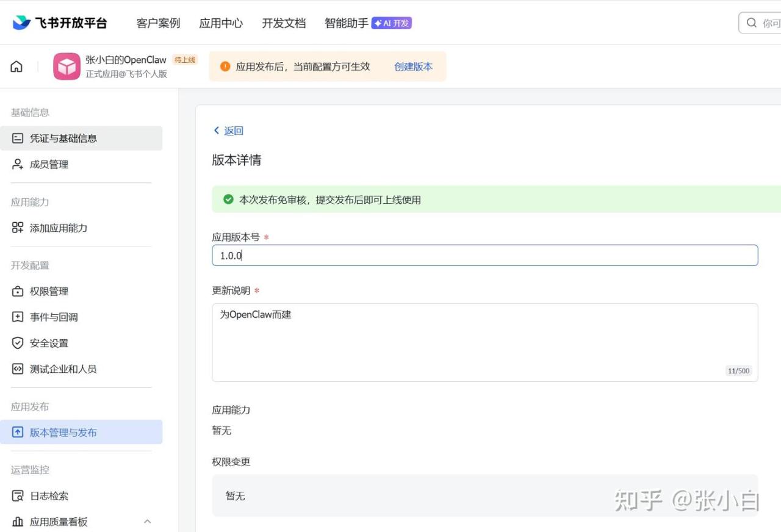Focus the 应用版本号 input field
The width and height of the screenshot is (781, 532).
pyautogui.click(x=484, y=256)
